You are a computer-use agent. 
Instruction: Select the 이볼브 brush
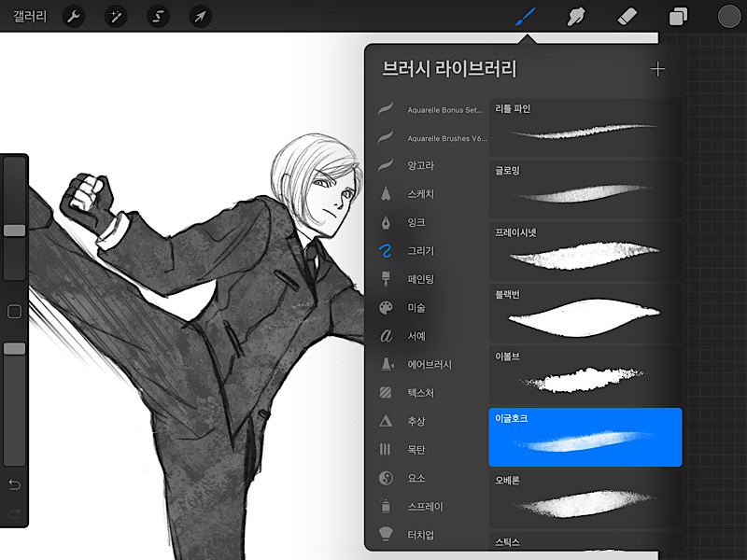[585, 375]
